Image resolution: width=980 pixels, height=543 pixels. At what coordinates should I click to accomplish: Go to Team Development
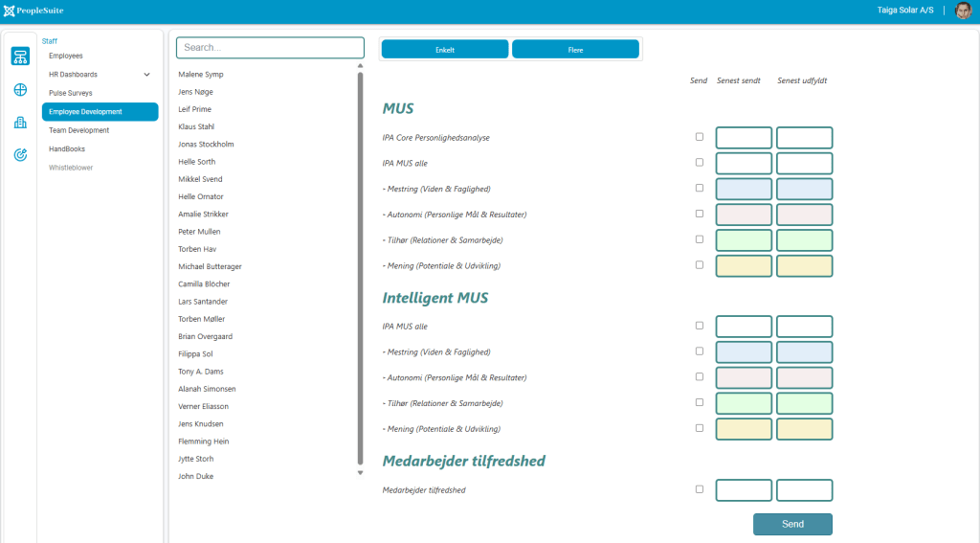(79, 130)
